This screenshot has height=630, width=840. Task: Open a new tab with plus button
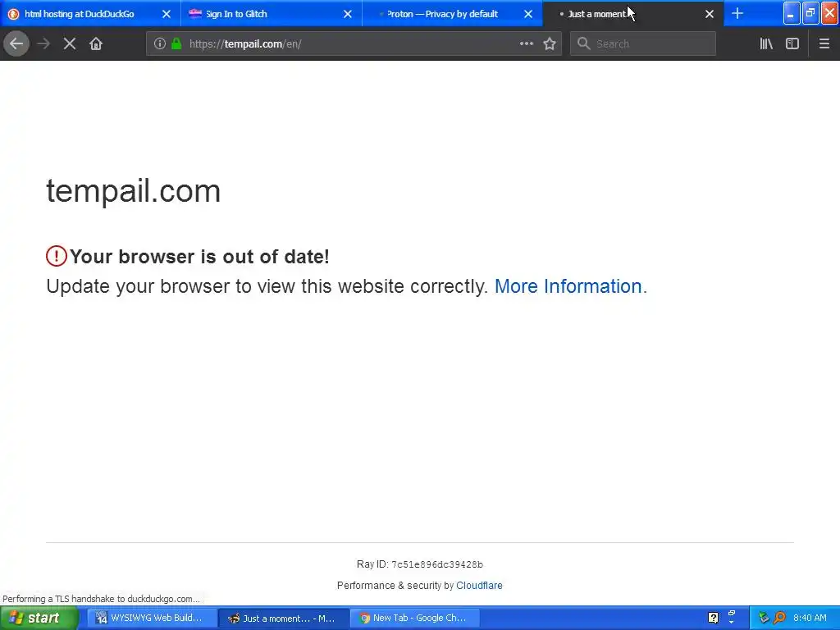(x=737, y=13)
